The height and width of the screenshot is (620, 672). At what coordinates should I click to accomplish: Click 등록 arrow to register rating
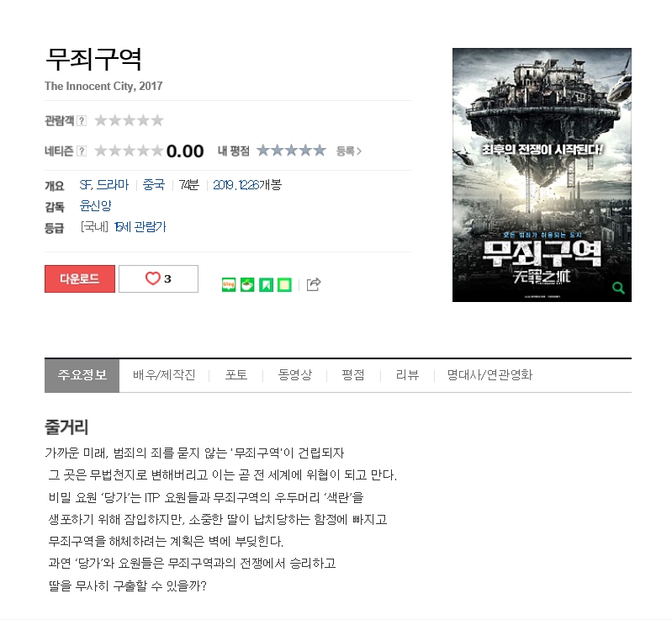[x=349, y=151]
